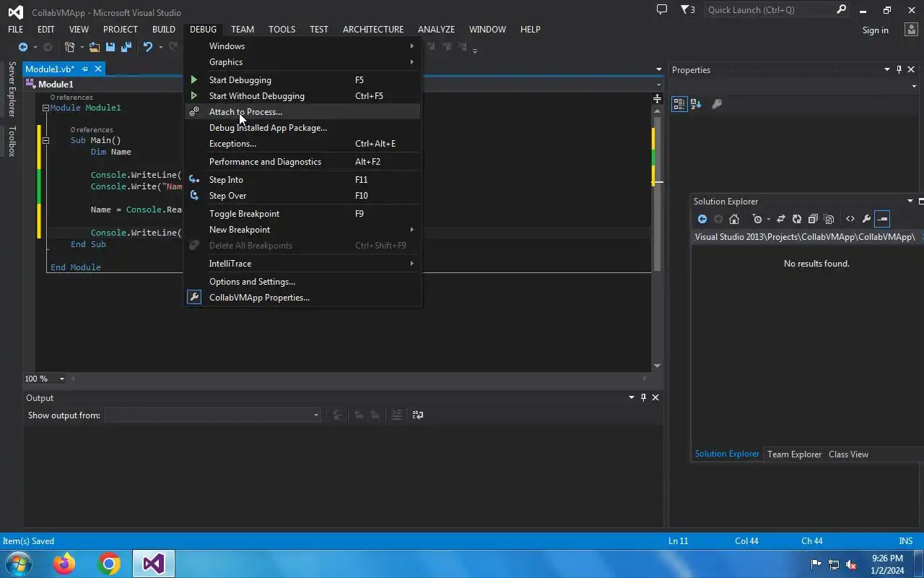This screenshot has width=924, height=578.
Task: Open the Output panel window position dropdown
Action: coord(631,397)
